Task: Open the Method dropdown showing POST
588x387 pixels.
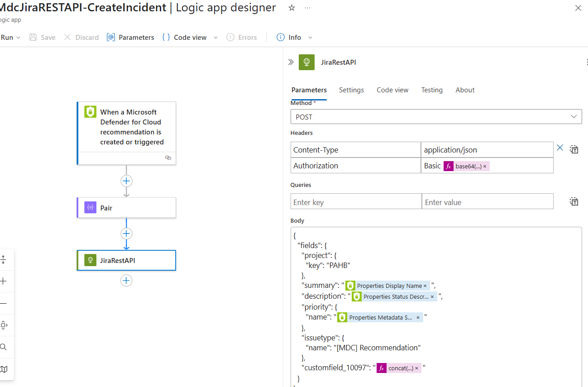Action: coord(436,117)
